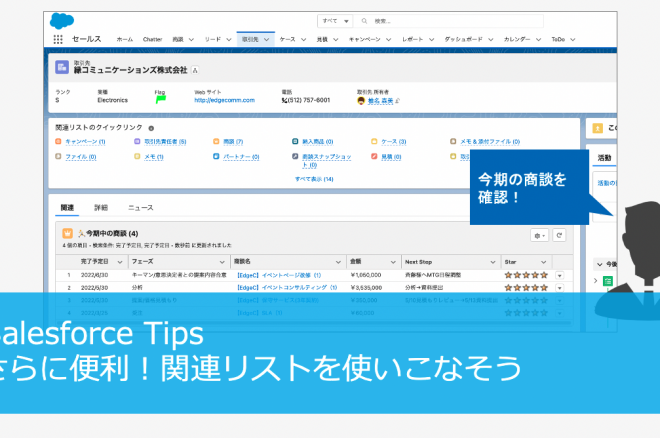Viewport: 660px width, 438px height.
Task: Click the account record icon beside company name
Action: click(x=62, y=67)
